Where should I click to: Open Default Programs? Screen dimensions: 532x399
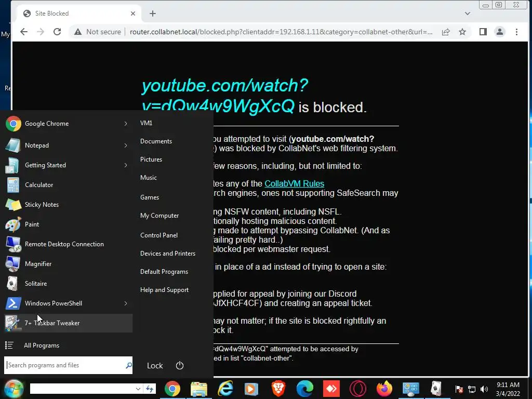[x=164, y=272]
